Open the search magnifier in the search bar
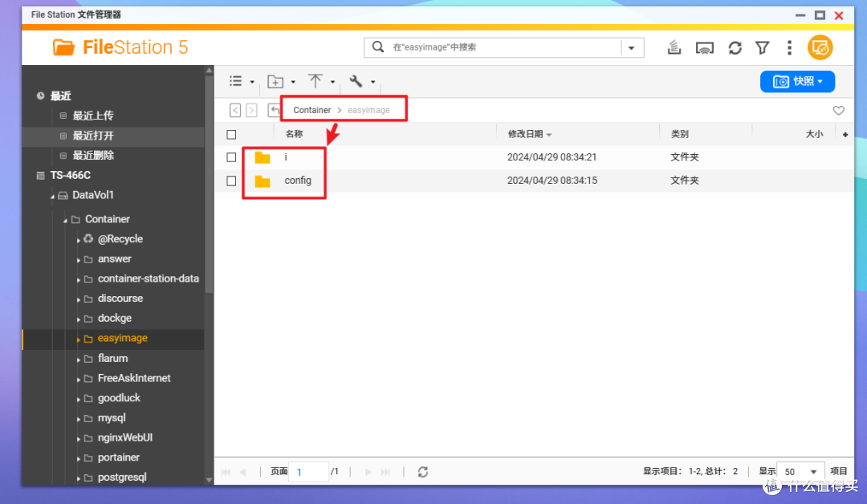This screenshot has width=867, height=504. [x=377, y=47]
